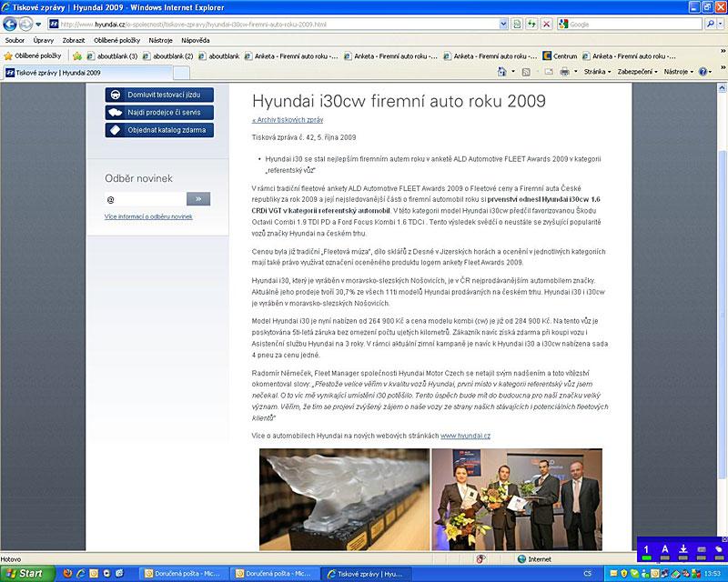This screenshot has width=728, height=582.
Task: Click the number 1 indicator in blue overlay
Action: [x=646, y=552]
